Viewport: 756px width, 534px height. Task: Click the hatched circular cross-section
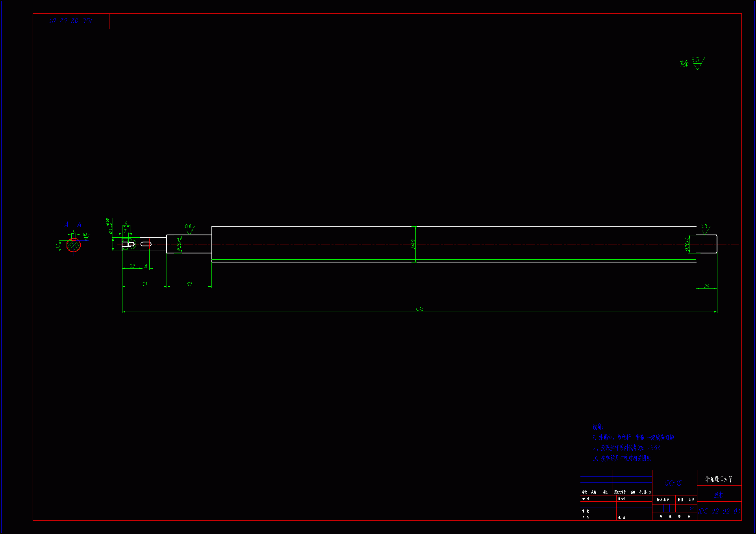[x=74, y=246]
